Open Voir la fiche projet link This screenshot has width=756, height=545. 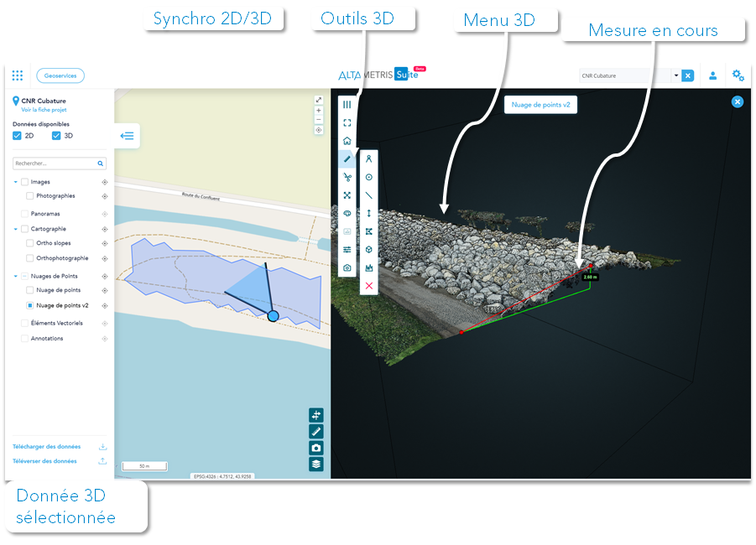tap(44, 110)
